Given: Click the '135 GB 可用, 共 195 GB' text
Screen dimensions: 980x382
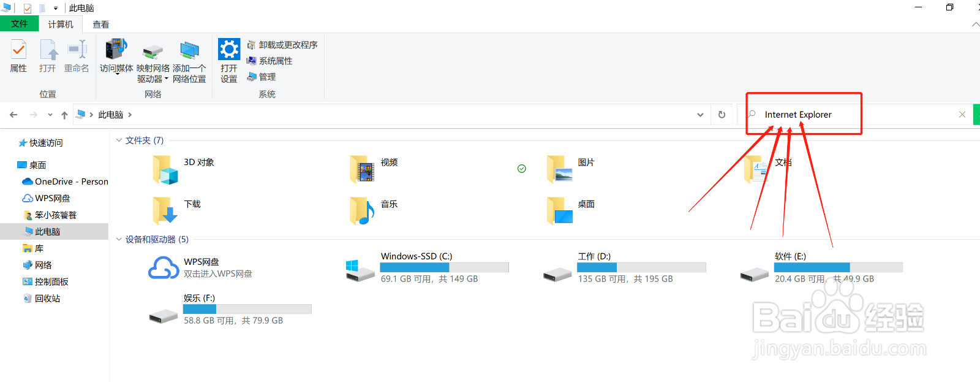Looking at the screenshot, I should (625, 279).
